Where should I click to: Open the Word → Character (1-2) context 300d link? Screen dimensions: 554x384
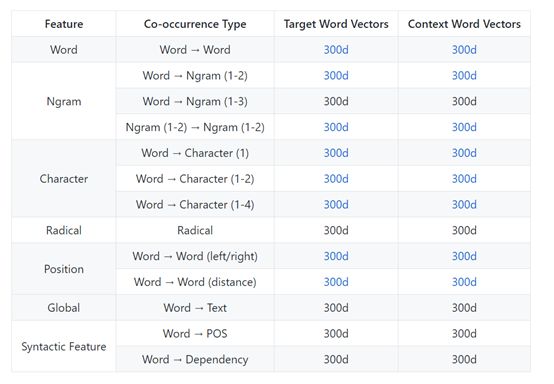click(x=464, y=179)
